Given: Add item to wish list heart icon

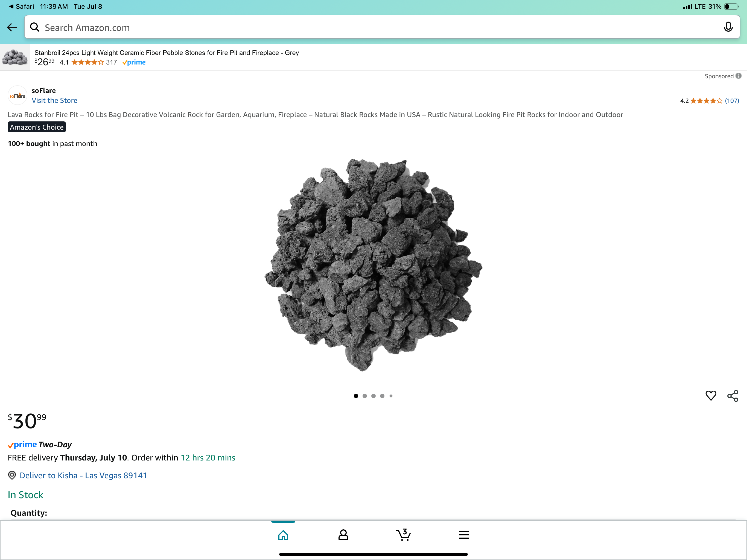Looking at the screenshot, I should (x=711, y=395).
